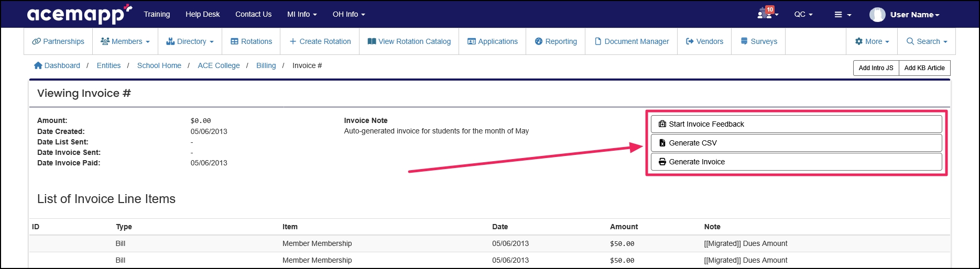Expand the Search dropdown caret

click(945, 42)
